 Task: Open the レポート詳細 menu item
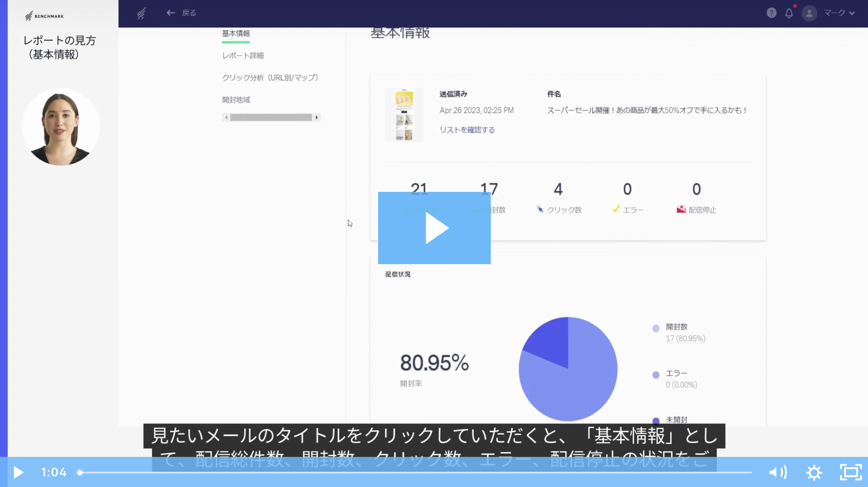tap(243, 55)
